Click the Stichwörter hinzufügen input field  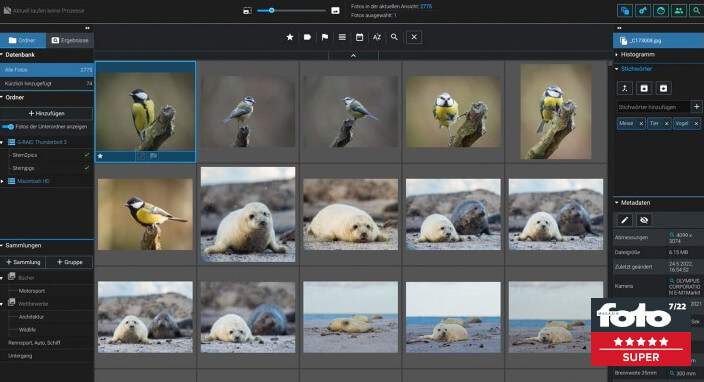(653, 107)
